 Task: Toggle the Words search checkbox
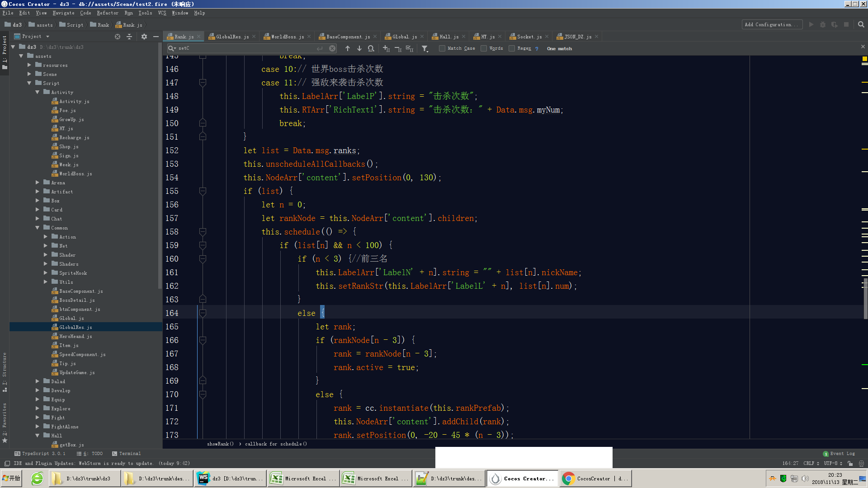tap(484, 48)
